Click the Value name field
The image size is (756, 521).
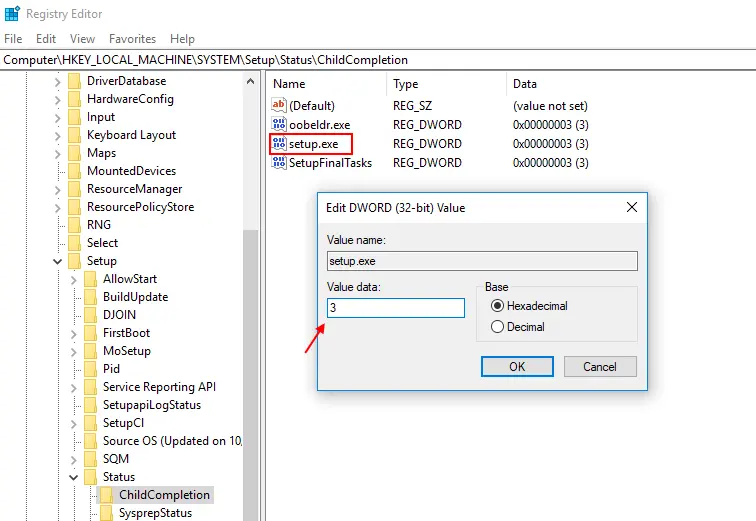[482, 261]
